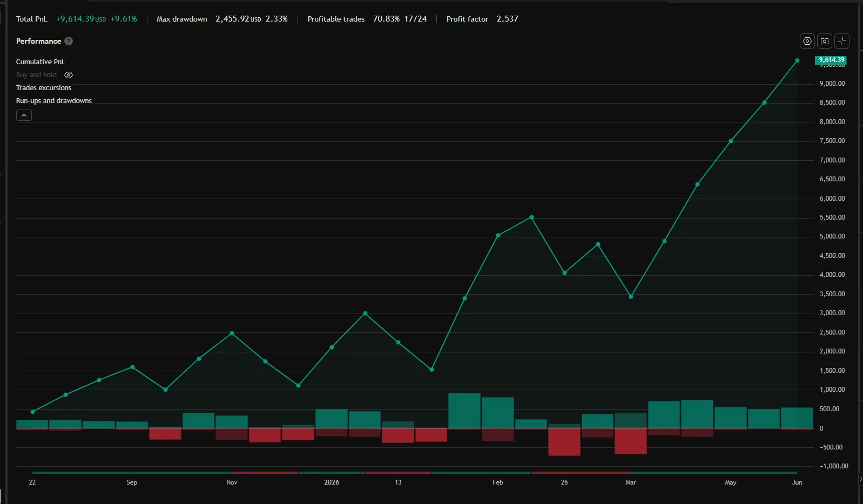Screen dimensions: 863x504
Task: Click the largest red bar near 26
Action: coord(564,442)
